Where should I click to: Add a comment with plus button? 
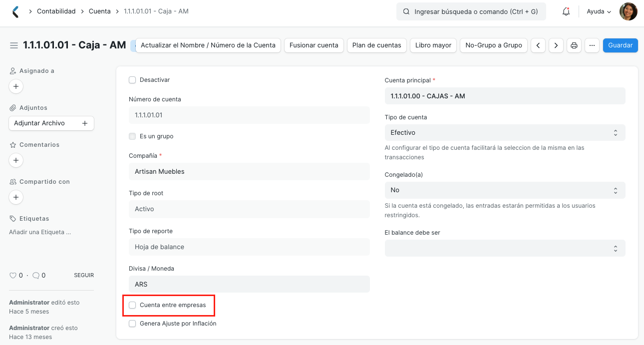pyautogui.click(x=16, y=160)
